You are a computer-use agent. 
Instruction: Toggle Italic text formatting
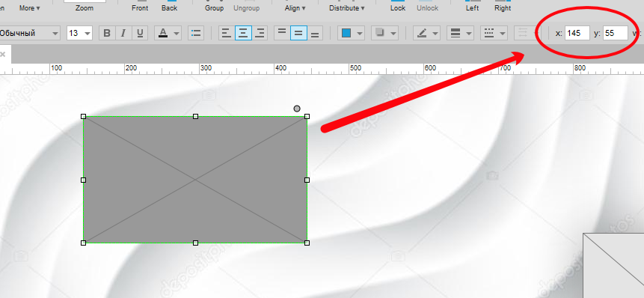click(x=123, y=33)
